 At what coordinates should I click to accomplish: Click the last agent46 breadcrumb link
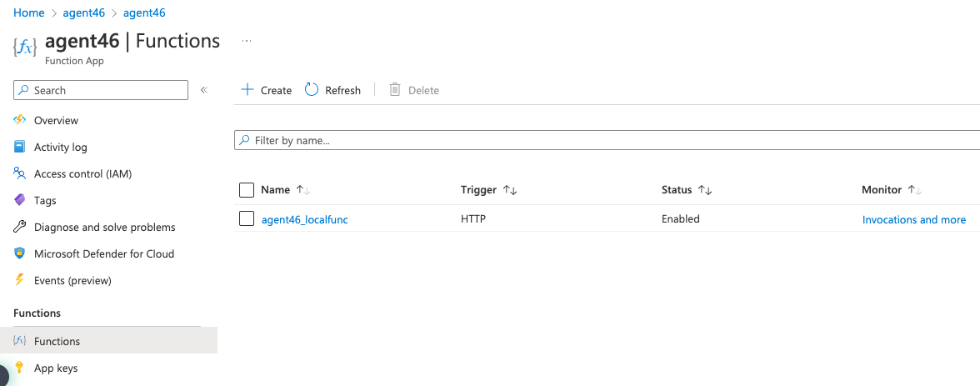click(x=144, y=13)
